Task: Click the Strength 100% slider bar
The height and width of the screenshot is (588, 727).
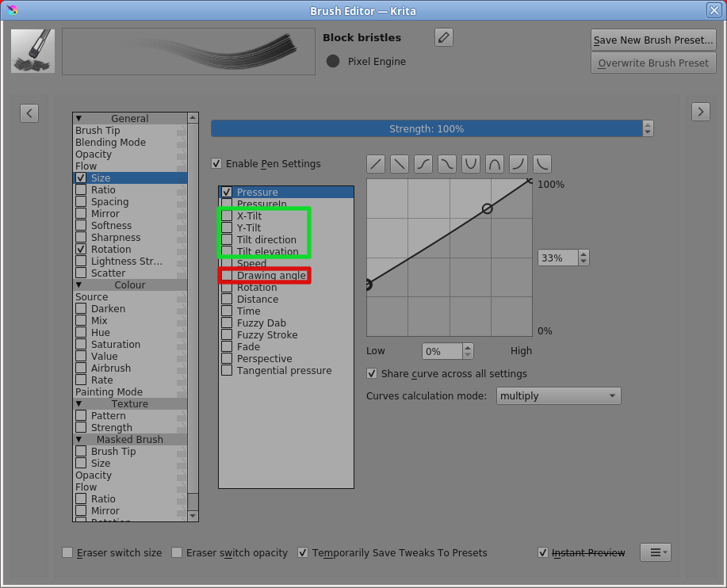Action: pos(427,129)
